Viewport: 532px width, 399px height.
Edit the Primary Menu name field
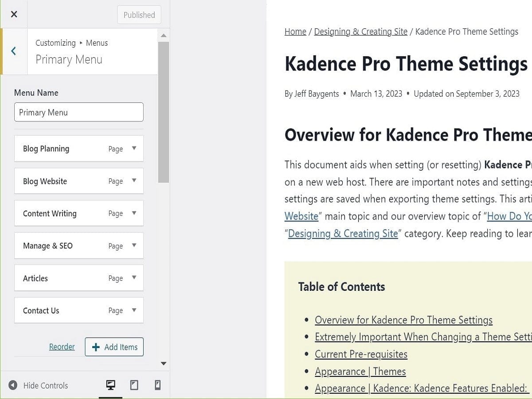point(78,112)
